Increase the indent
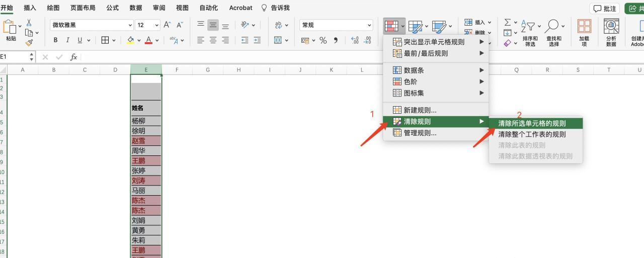644x258 pixels. click(x=257, y=40)
